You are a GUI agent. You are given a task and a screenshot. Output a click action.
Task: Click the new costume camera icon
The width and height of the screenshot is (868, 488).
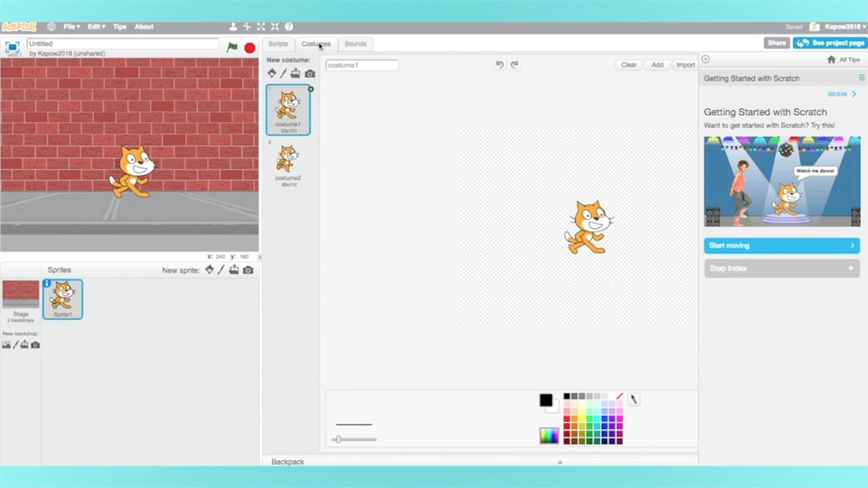pyautogui.click(x=310, y=73)
